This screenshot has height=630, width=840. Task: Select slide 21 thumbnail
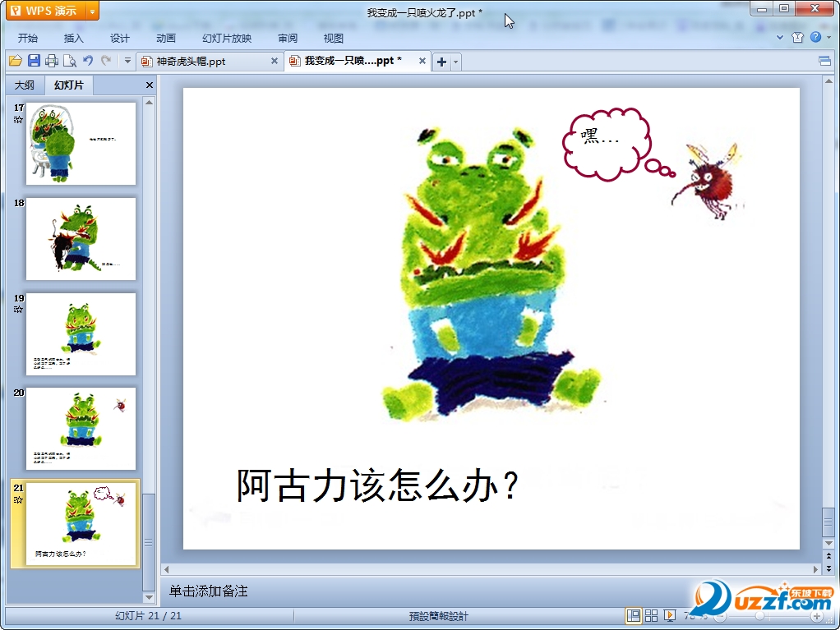click(x=81, y=523)
